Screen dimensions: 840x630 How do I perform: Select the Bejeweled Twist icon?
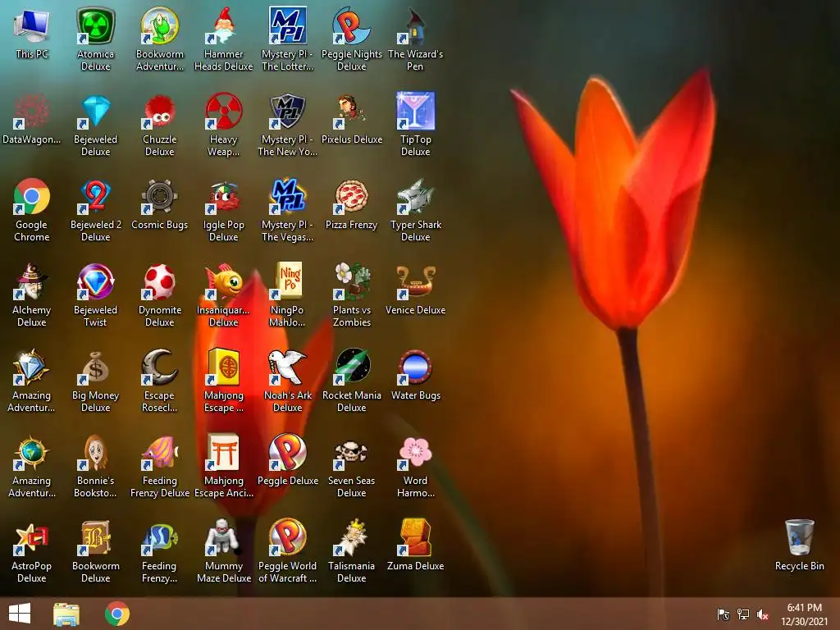[x=95, y=281]
